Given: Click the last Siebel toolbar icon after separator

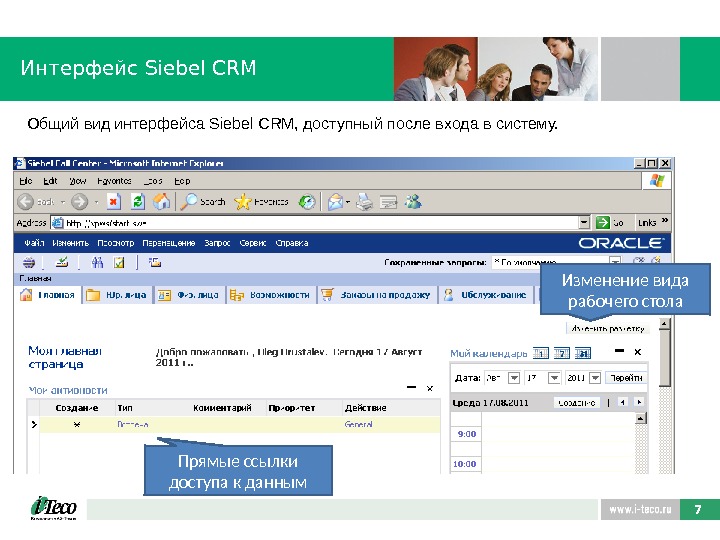Looking at the screenshot, I should (155, 263).
